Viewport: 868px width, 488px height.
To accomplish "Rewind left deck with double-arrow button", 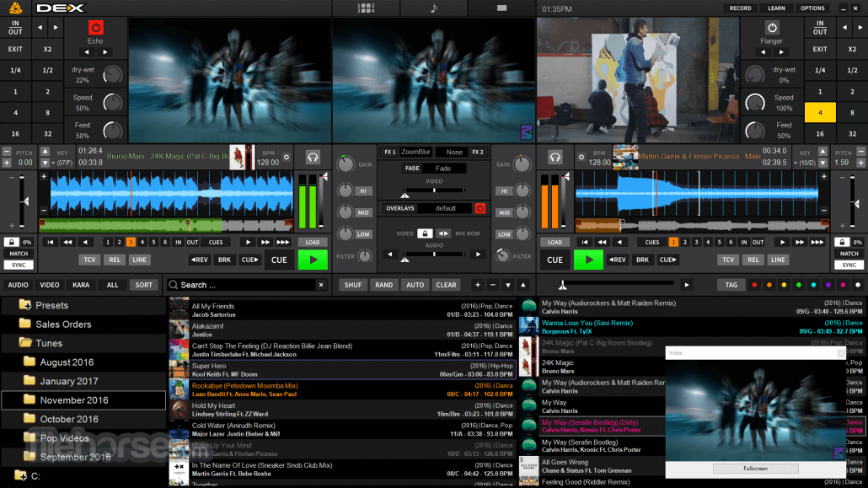I will click(67, 242).
